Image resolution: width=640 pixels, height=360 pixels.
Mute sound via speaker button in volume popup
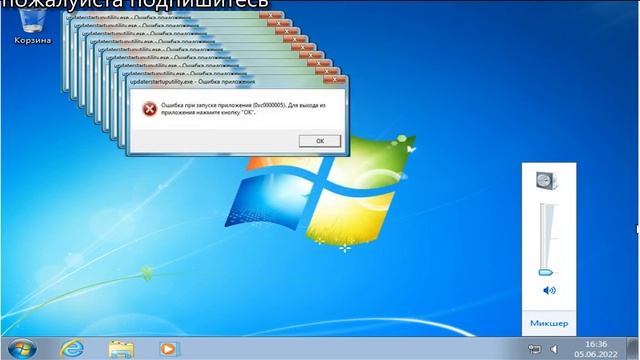(x=549, y=290)
